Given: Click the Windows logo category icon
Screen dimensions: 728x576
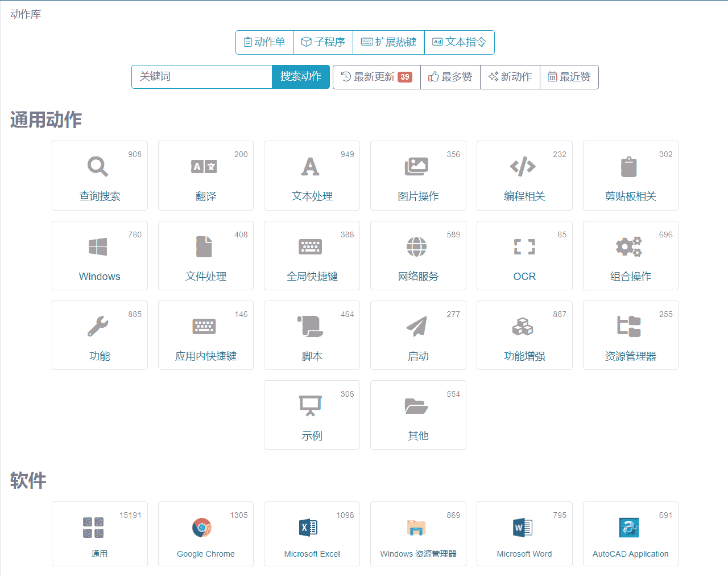Looking at the screenshot, I should click(x=98, y=246).
